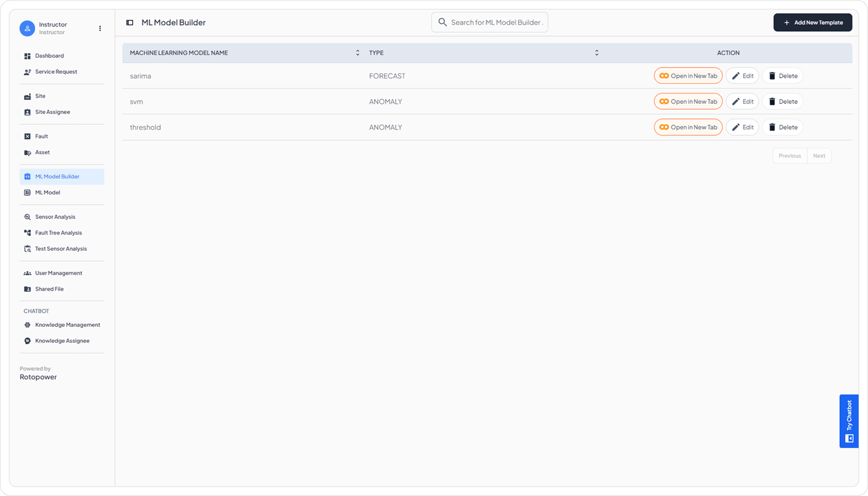Image resolution: width=868 pixels, height=496 pixels.
Task: Open the three-dot menu next to Instructor
Action: [x=100, y=28]
